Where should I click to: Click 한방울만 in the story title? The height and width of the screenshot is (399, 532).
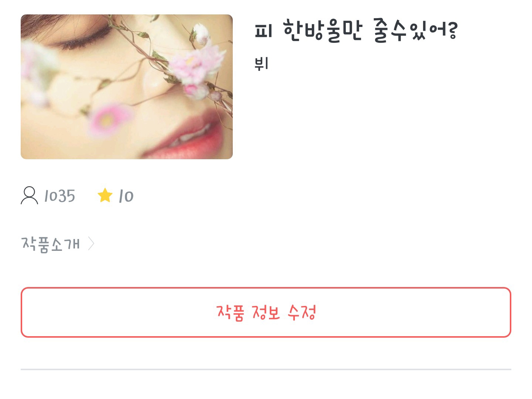323,30
